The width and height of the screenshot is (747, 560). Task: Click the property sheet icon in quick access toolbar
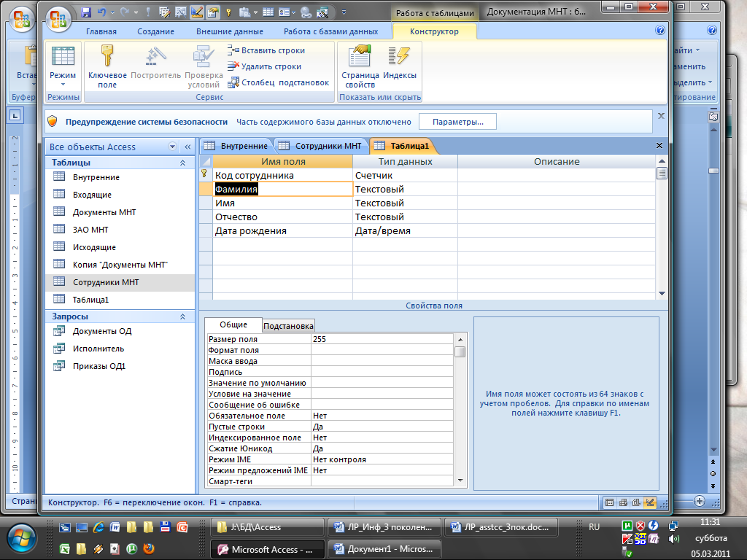[x=213, y=12]
